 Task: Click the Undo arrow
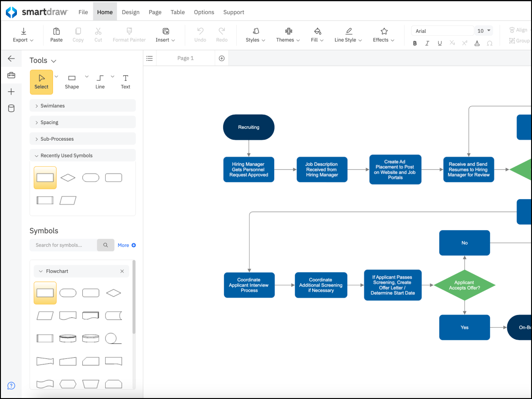(200, 31)
